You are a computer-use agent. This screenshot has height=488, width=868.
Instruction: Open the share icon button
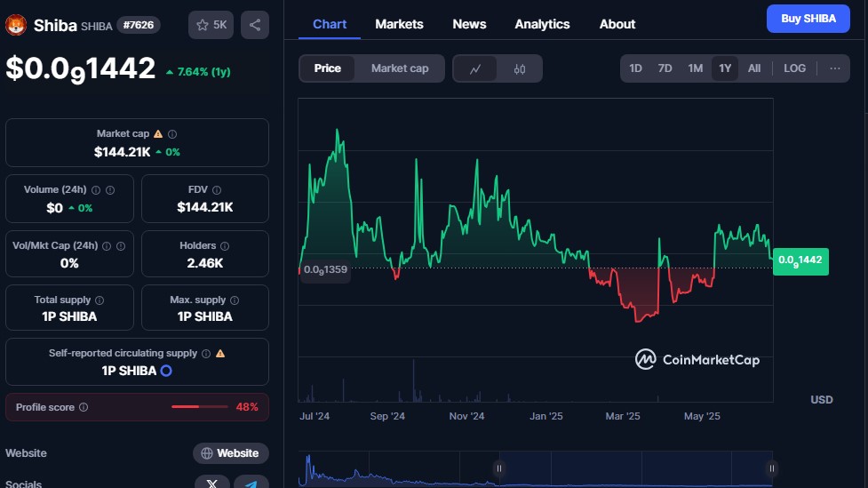pos(255,25)
